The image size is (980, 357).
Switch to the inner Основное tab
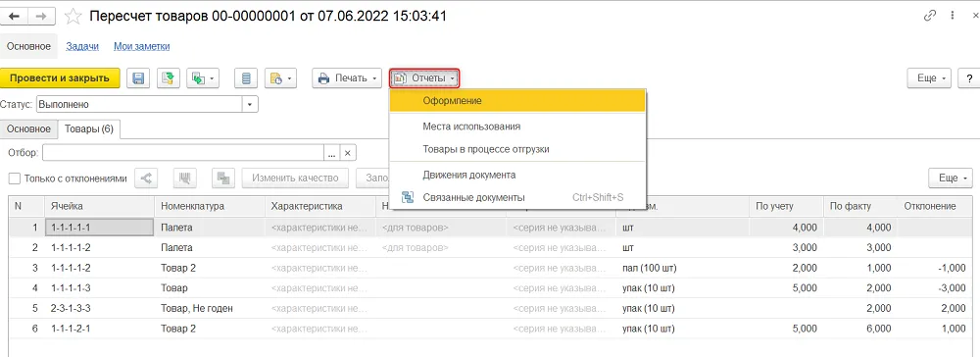tap(28, 128)
